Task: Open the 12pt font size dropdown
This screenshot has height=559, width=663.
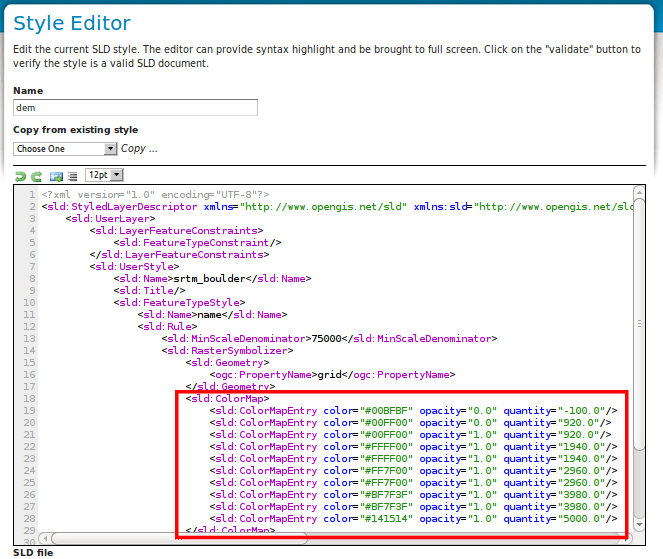Action: [x=104, y=175]
